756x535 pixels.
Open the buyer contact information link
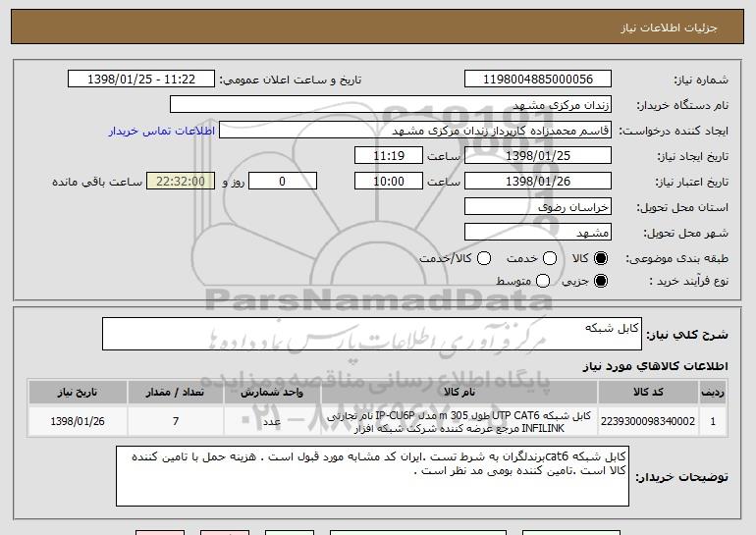coord(162,132)
